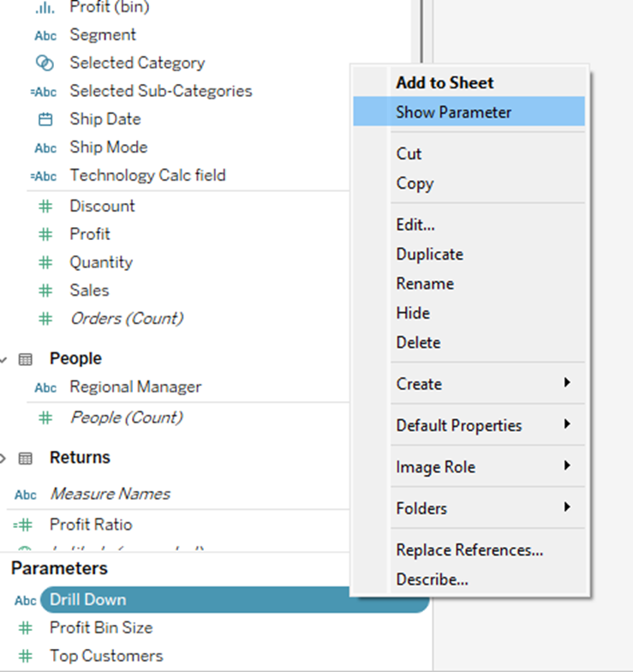This screenshot has width=633, height=672.
Task: Click the Profit Bin Size parameter
Action: (100, 627)
